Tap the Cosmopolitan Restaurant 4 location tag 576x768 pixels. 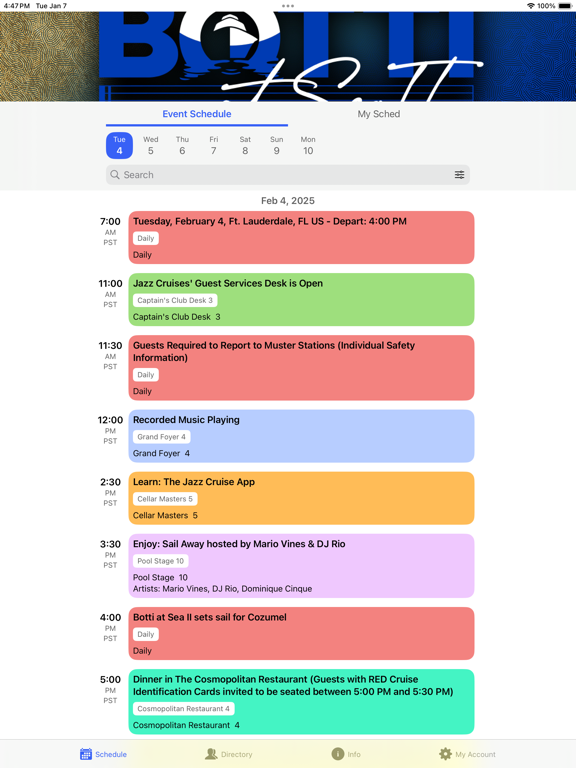[x=184, y=709]
